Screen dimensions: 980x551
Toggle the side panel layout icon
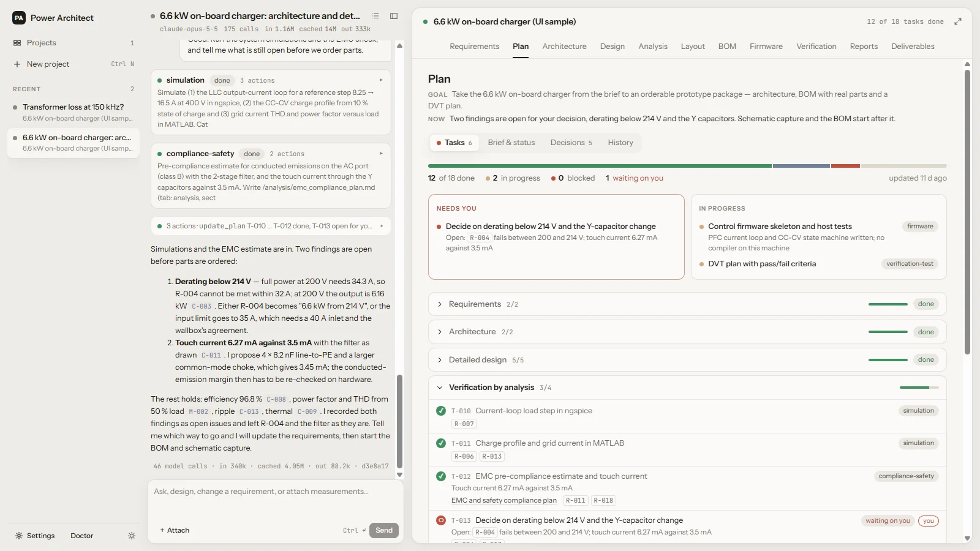tap(394, 16)
